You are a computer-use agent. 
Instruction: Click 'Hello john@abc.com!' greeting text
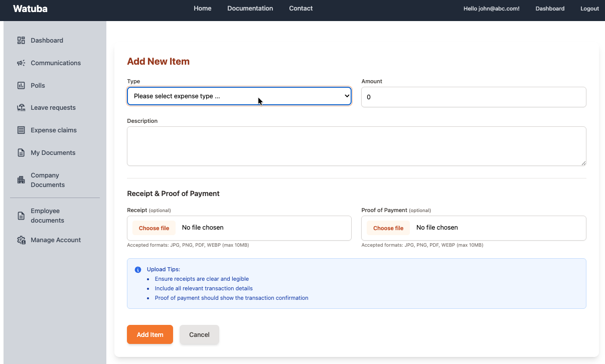pos(492,9)
